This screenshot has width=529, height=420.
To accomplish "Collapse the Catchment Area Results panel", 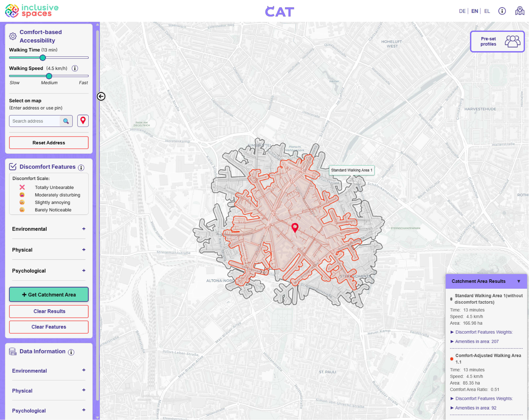I will pyautogui.click(x=519, y=281).
